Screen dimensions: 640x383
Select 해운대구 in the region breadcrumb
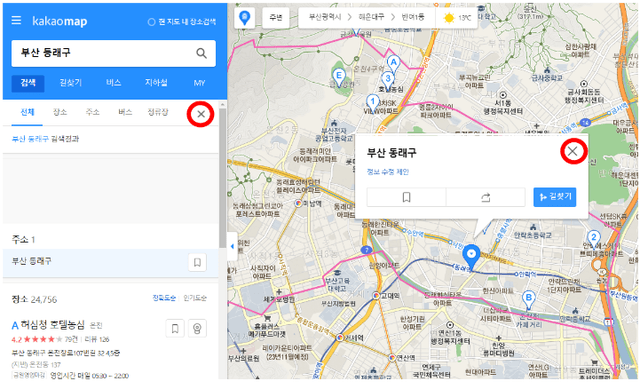coord(371,18)
